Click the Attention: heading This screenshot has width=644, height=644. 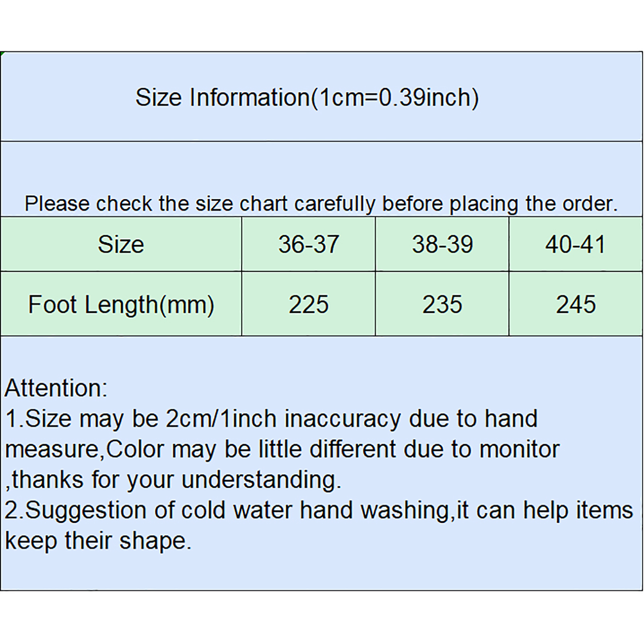[56, 388]
